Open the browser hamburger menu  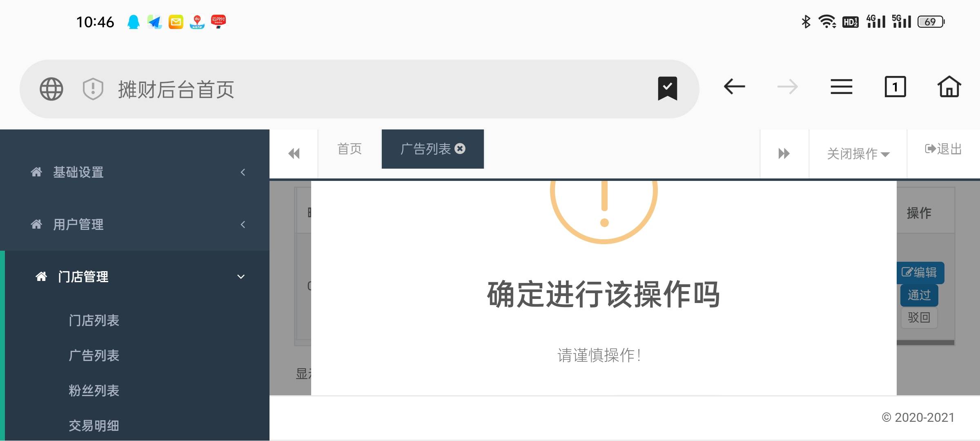coord(841,87)
